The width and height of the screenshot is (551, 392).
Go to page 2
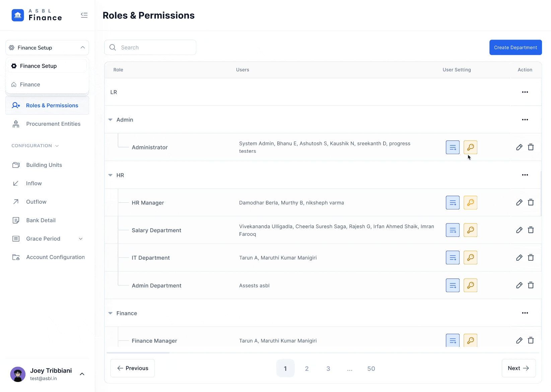click(307, 368)
